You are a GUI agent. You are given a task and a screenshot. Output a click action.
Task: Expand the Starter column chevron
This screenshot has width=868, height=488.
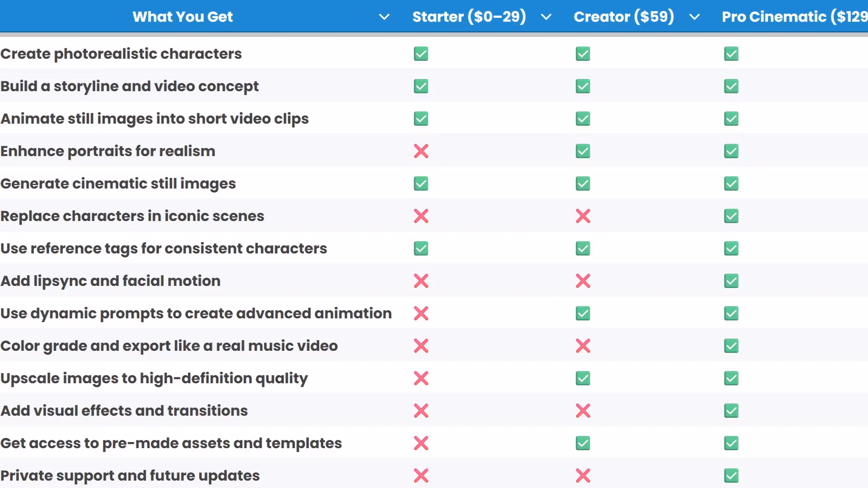pos(546,17)
